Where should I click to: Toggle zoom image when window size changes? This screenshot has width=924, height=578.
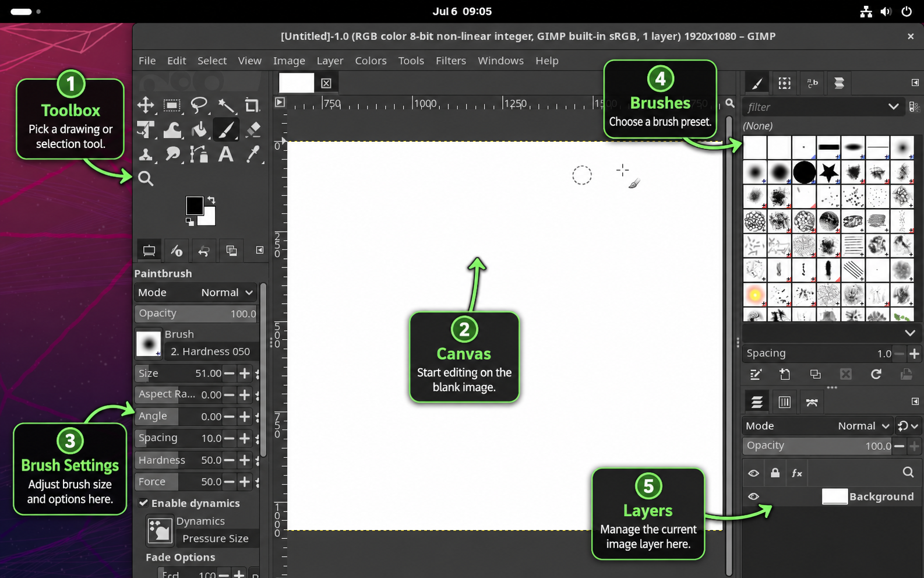click(x=729, y=103)
